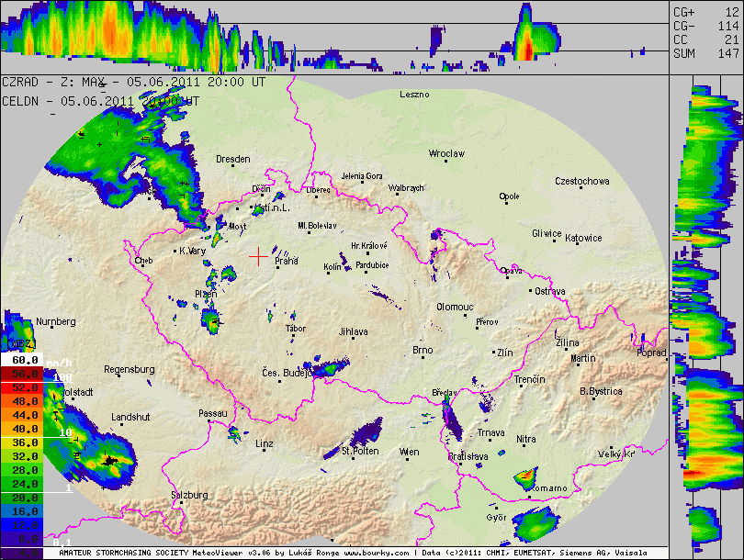Click the 48.0 dBZ legend color
The image size is (744, 560).
(x=22, y=401)
